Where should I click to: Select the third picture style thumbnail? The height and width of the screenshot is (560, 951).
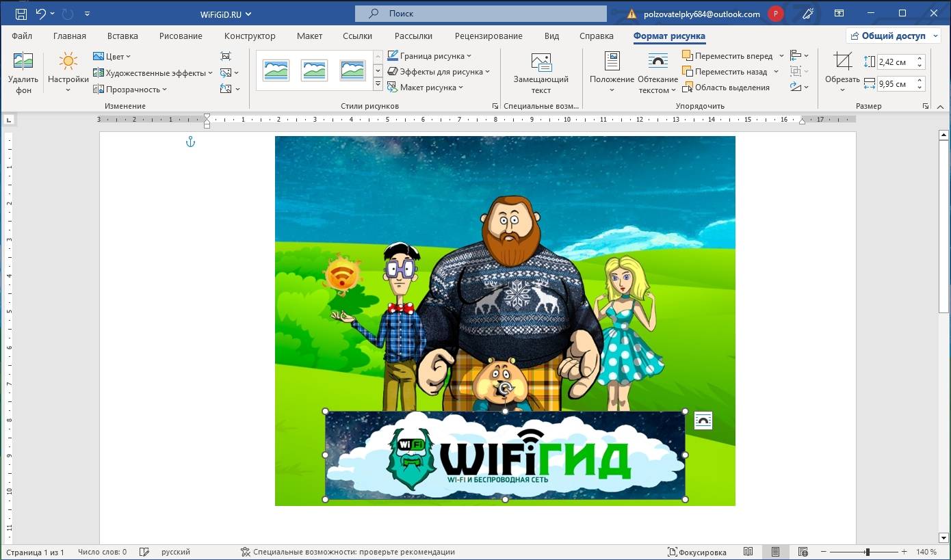click(x=352, y=70)
